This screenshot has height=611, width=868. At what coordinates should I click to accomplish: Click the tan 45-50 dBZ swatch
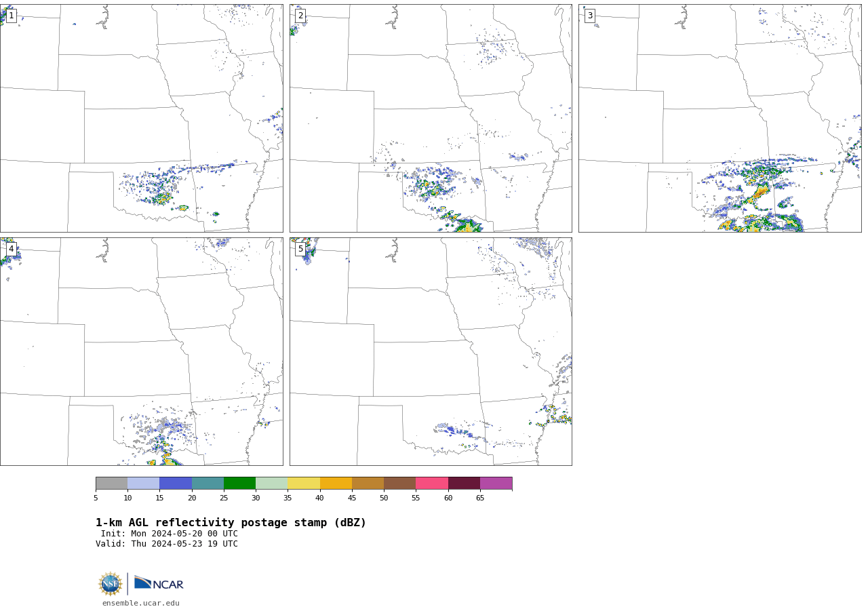pos(368,484)
